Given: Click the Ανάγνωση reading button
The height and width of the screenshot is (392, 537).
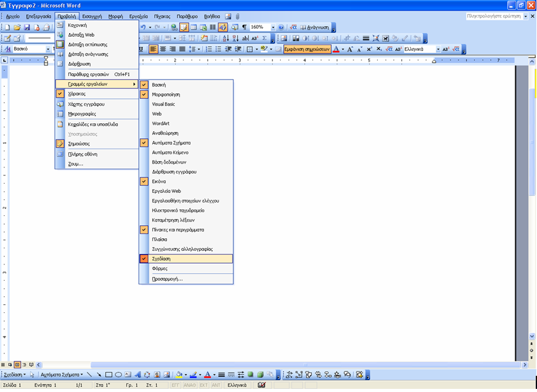Looking at the screenshot, I should 314,27.
